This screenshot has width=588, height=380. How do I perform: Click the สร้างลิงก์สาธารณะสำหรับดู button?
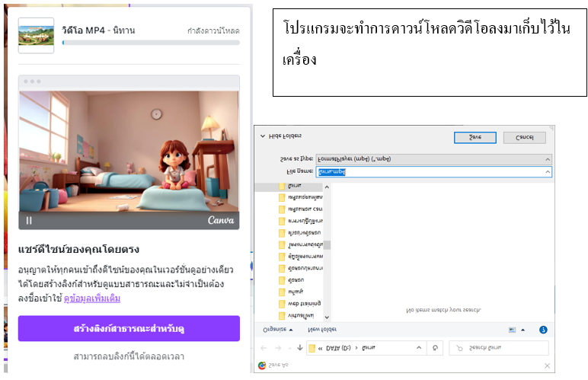click(x=129, y=328)
